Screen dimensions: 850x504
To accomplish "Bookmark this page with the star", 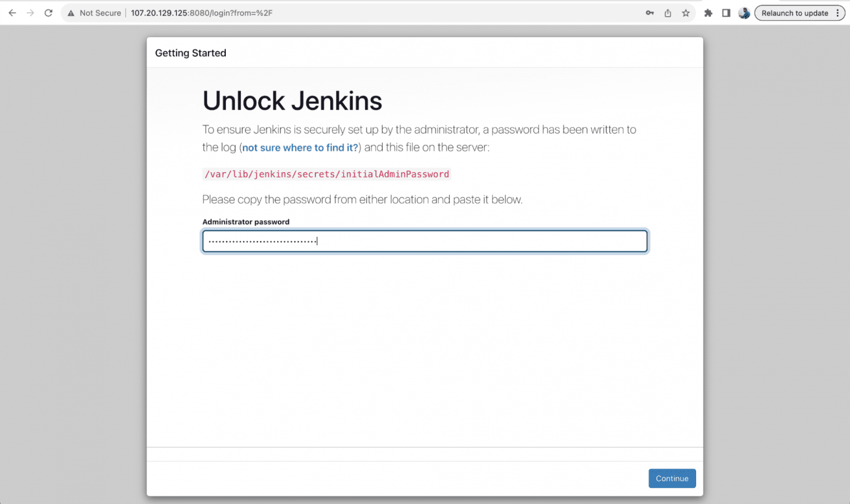I will (686, 13).
